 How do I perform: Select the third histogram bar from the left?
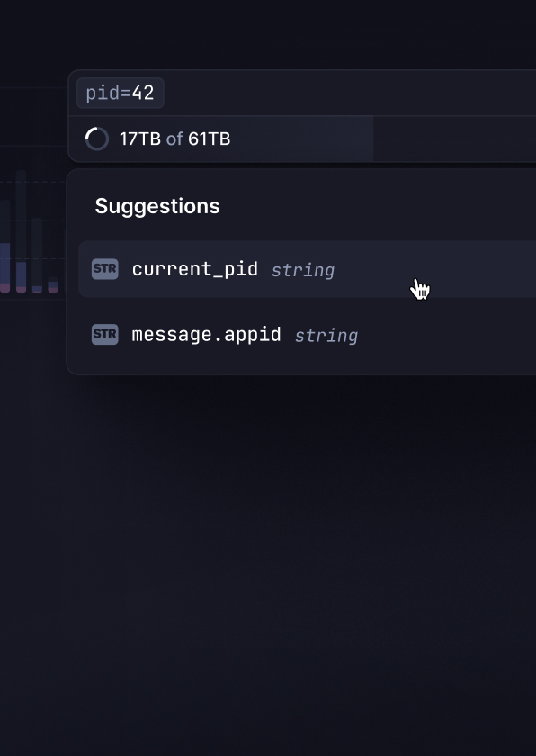[37, 256]
